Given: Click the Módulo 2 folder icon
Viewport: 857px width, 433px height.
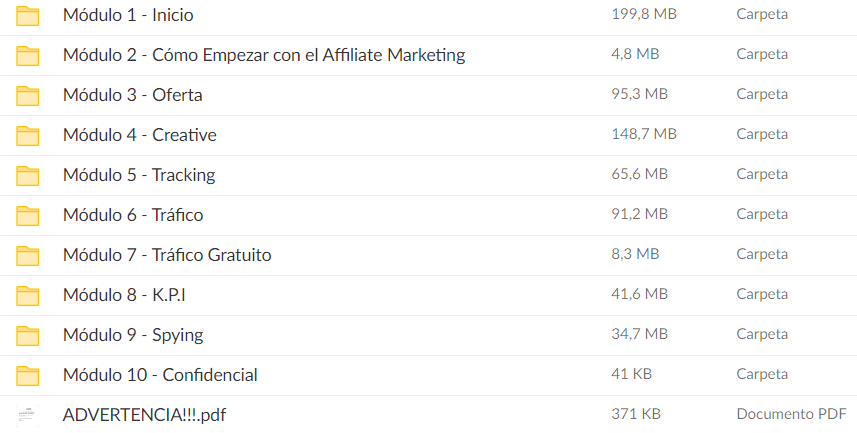Looking at the screenshot, I should point(28,55).
